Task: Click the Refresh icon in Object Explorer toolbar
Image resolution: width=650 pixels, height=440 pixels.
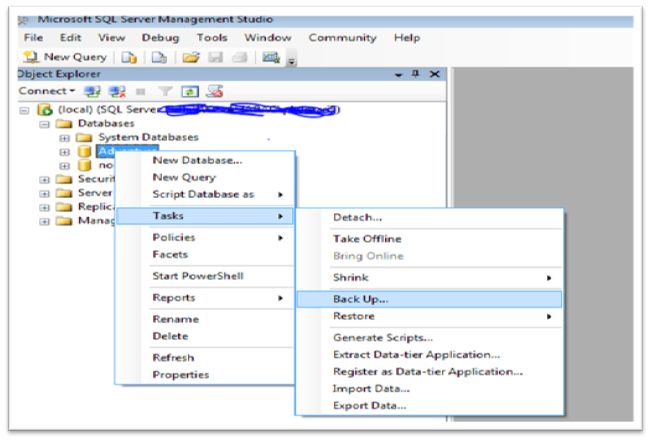Action: click(x=190, y=91)
